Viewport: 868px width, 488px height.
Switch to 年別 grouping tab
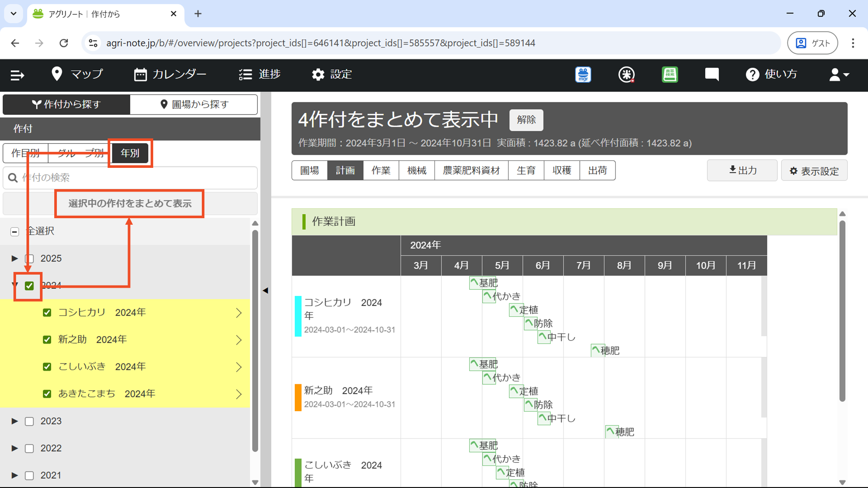130,153
